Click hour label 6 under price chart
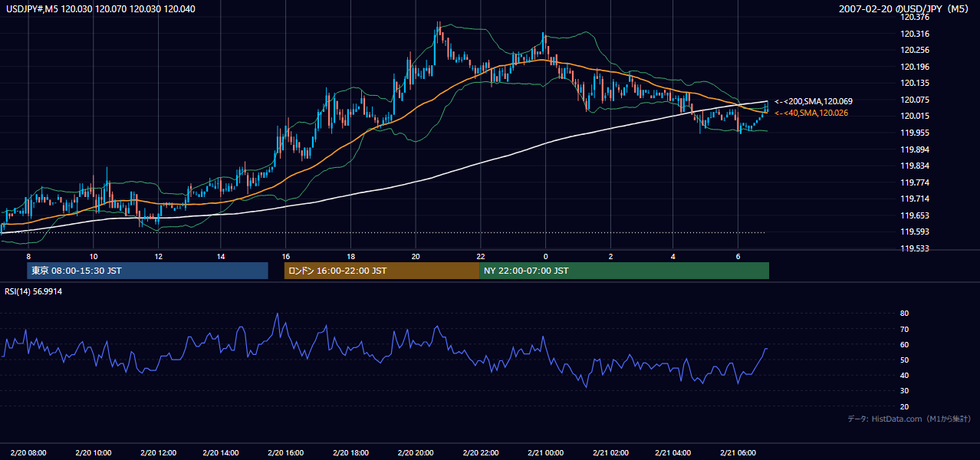 click(738, 256)
